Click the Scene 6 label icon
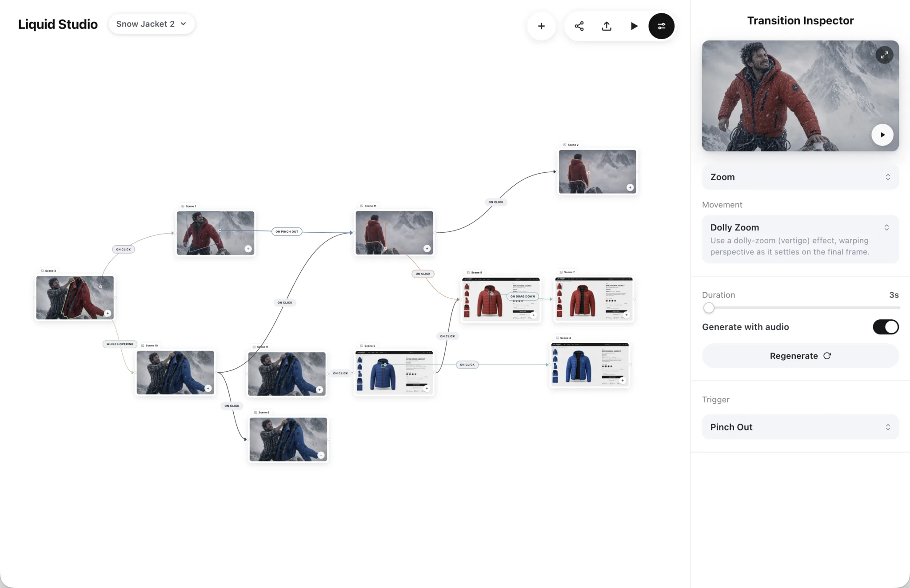 [x=255, y=412]
